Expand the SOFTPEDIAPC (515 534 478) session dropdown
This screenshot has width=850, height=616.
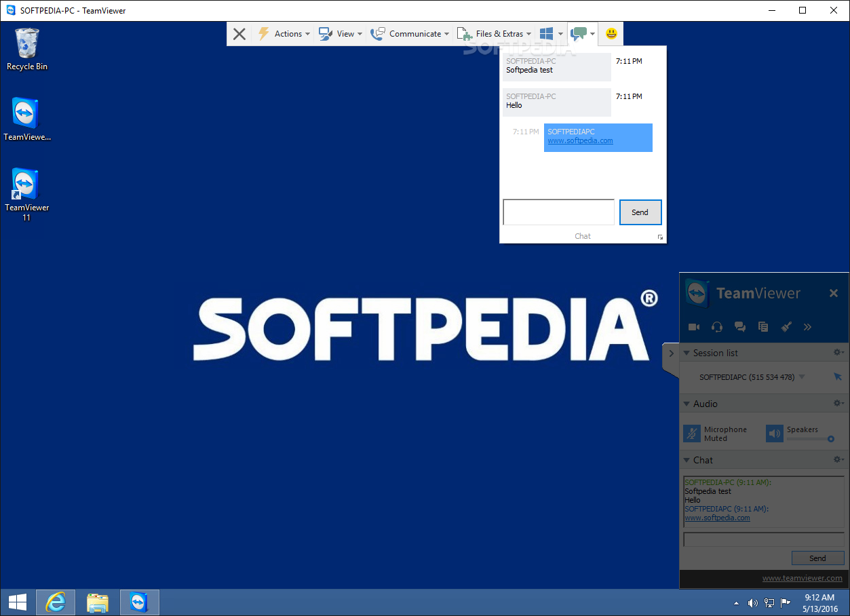[x=802, y=377]
